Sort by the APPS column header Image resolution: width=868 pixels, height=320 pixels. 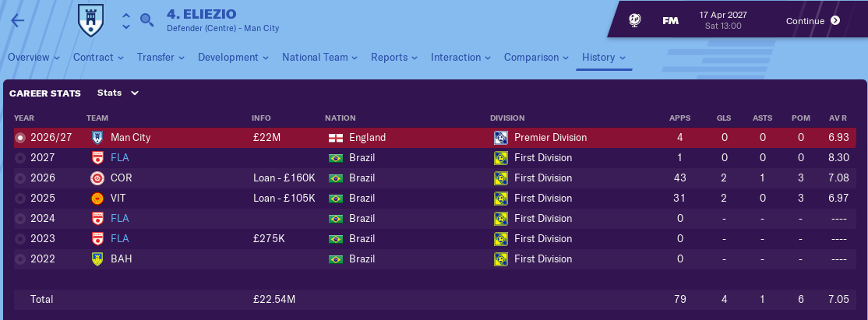click(679, 118)
